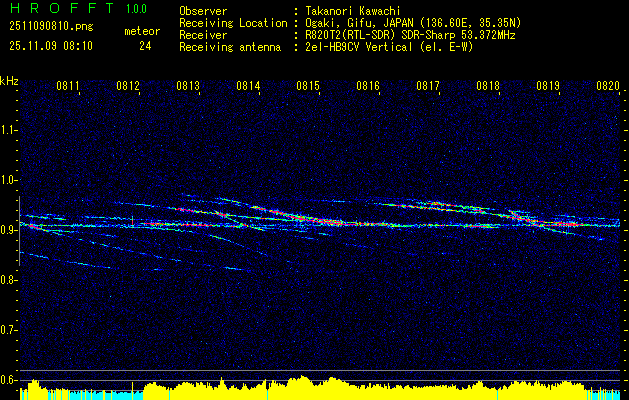
Task: Click the 0.7 kHz axis label
Action: 8,330
